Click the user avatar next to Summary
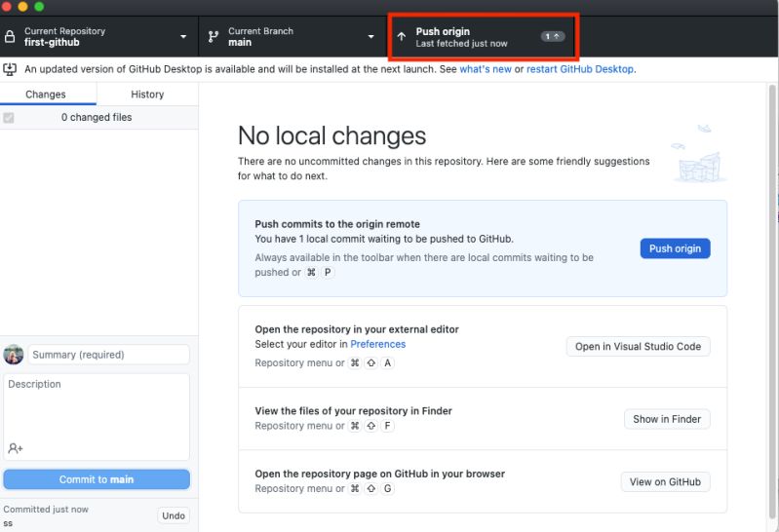 (x=14, y=355)
